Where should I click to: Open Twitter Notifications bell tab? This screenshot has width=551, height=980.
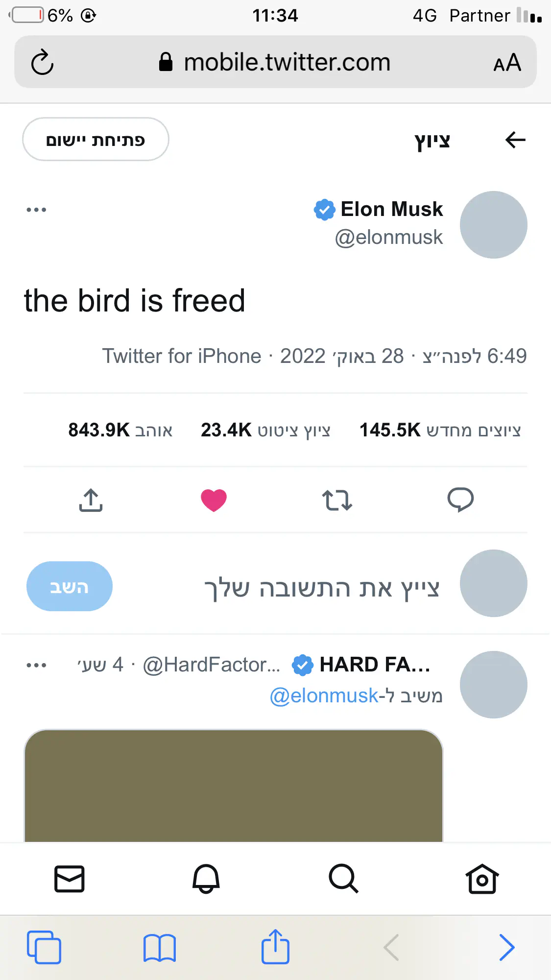206,879
